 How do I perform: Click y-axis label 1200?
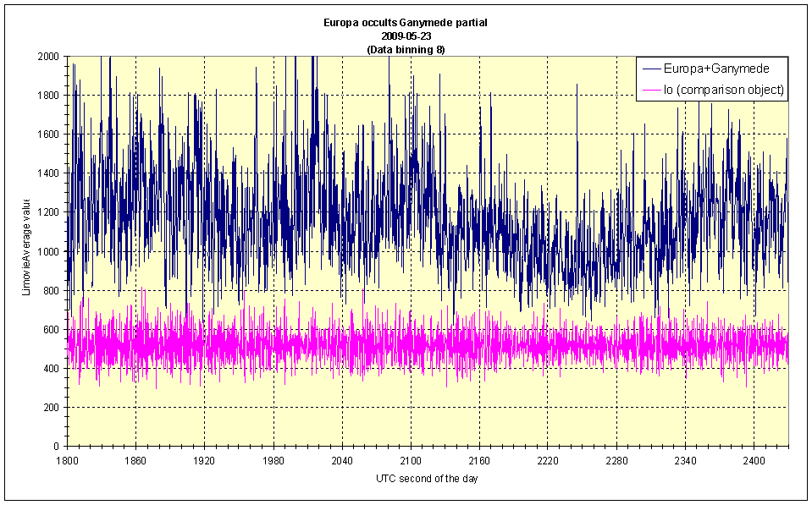(x=48, y=212)
